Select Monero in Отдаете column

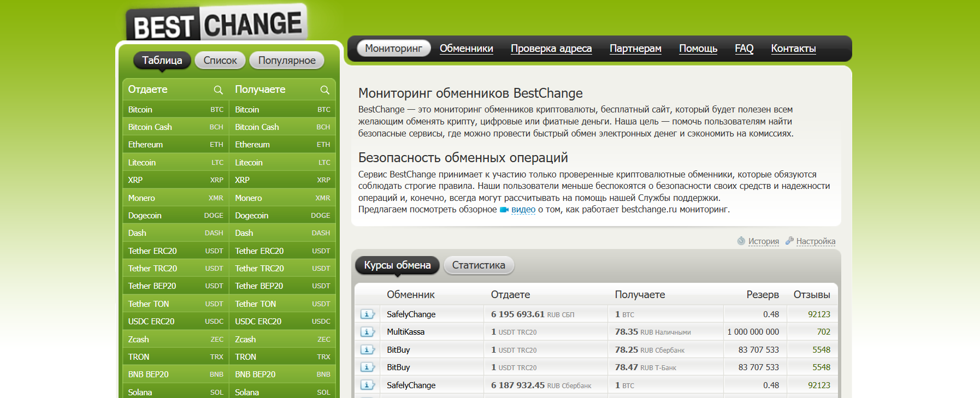(175, 198)
